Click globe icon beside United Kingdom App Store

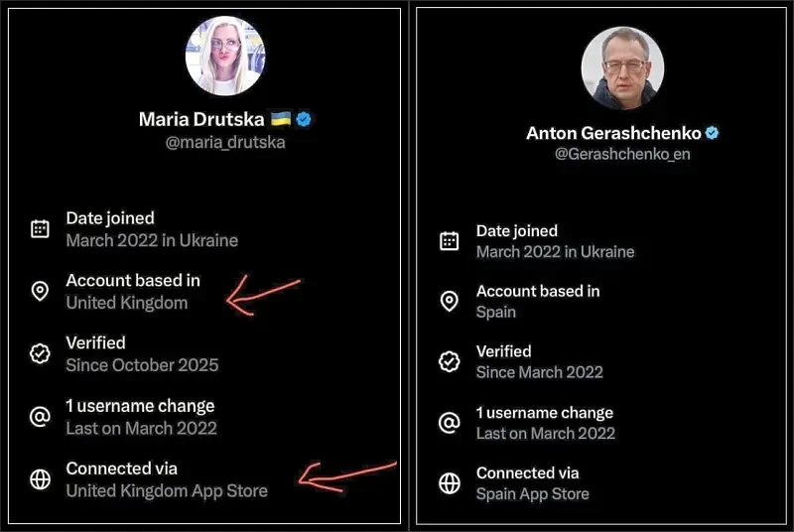pos(41,479)
